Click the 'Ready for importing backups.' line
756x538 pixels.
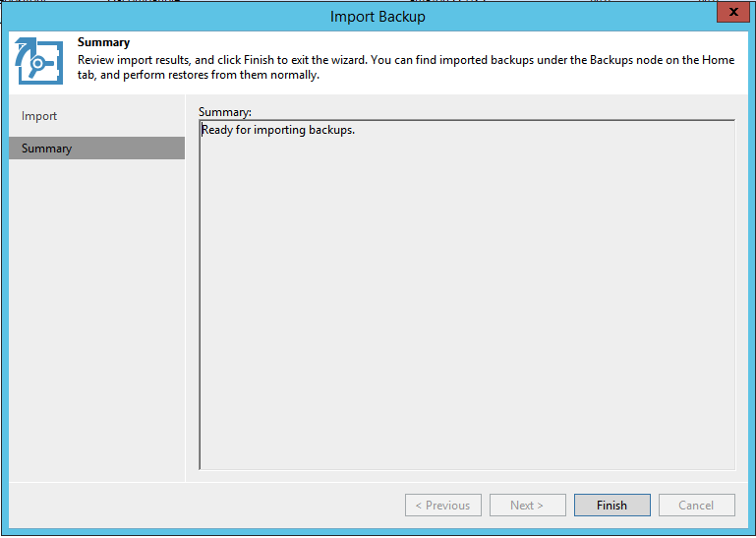277,130
